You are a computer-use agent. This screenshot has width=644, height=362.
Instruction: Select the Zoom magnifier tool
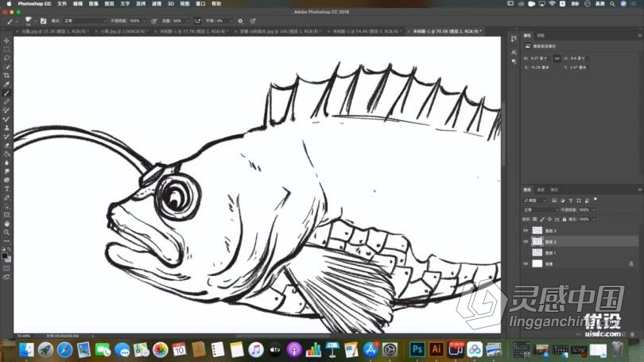tap(6, 232)
